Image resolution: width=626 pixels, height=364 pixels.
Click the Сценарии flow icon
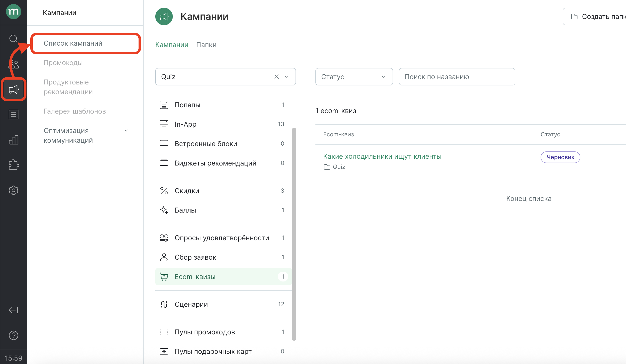point(164,304)
